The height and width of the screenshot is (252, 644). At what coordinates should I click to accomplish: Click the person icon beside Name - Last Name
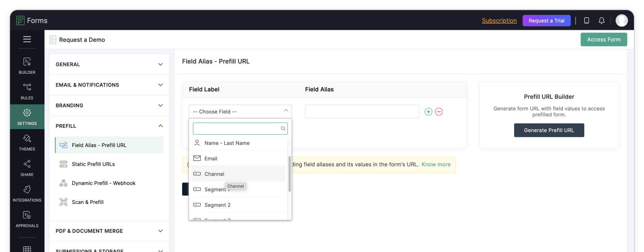pos(197,143)
